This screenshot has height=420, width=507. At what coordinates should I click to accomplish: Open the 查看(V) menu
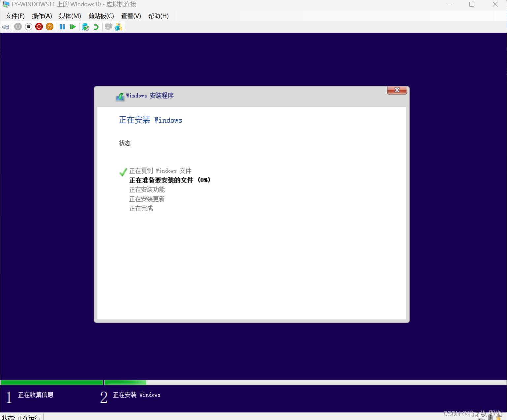pos(131,15)
